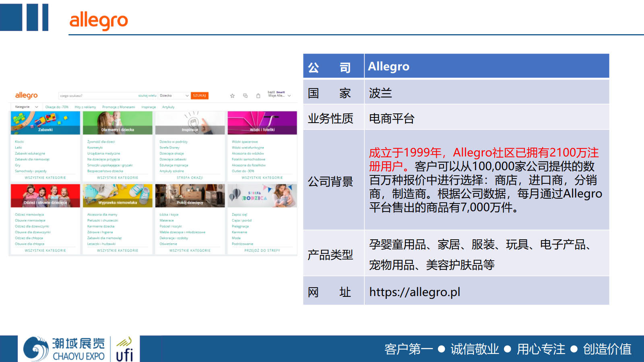Open the 'Promocje z Monetami' menu item

[x=118, y=107]
